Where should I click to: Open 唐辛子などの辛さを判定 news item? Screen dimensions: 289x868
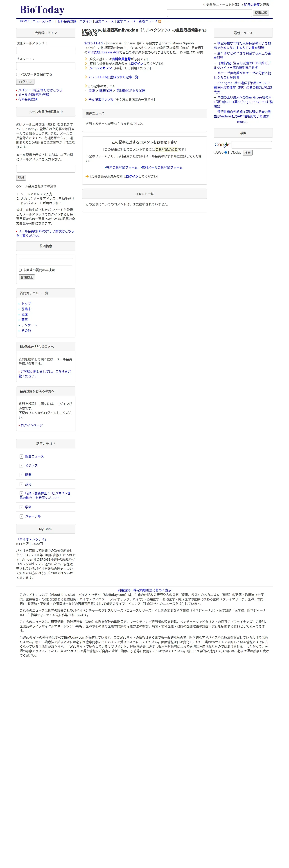click(x=242, y=55)
